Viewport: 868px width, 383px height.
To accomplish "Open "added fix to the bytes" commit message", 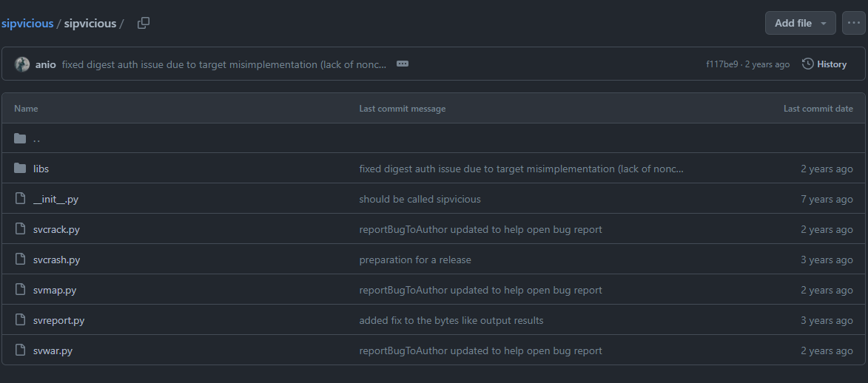I will point(451,320).
